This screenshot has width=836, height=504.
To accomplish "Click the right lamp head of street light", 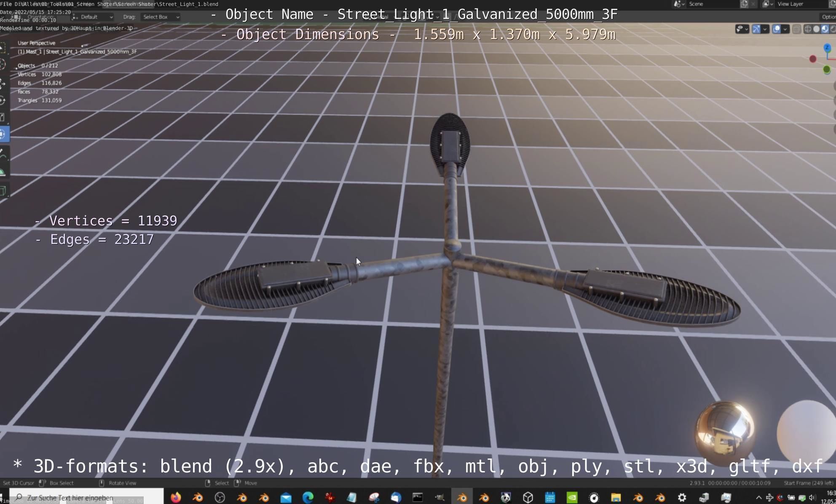I will (x=651, y=297).
